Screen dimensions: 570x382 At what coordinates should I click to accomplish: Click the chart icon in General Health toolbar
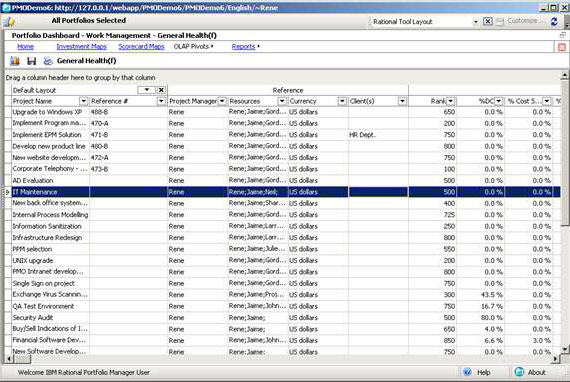(15, 61)
